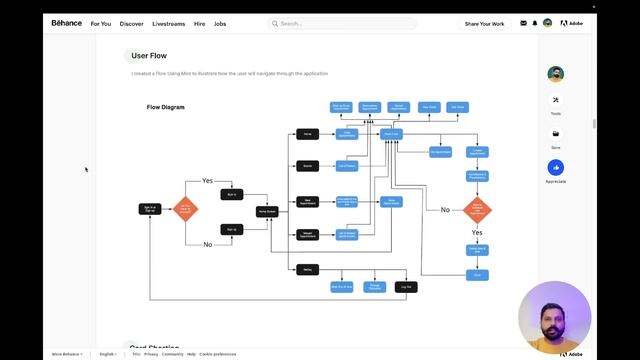640x360 pixels.
Task: Click the Behance logo
Action: [67, 23]
